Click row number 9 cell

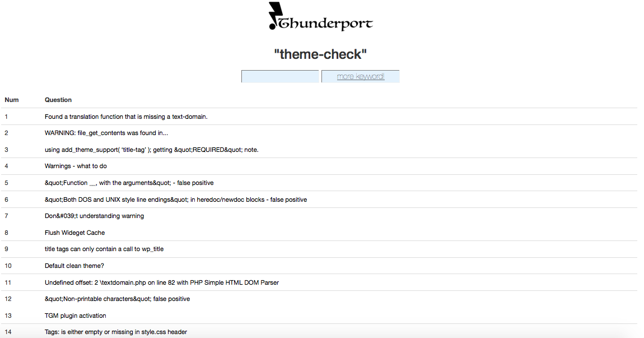pyautogui.click(x=6, y=249)
